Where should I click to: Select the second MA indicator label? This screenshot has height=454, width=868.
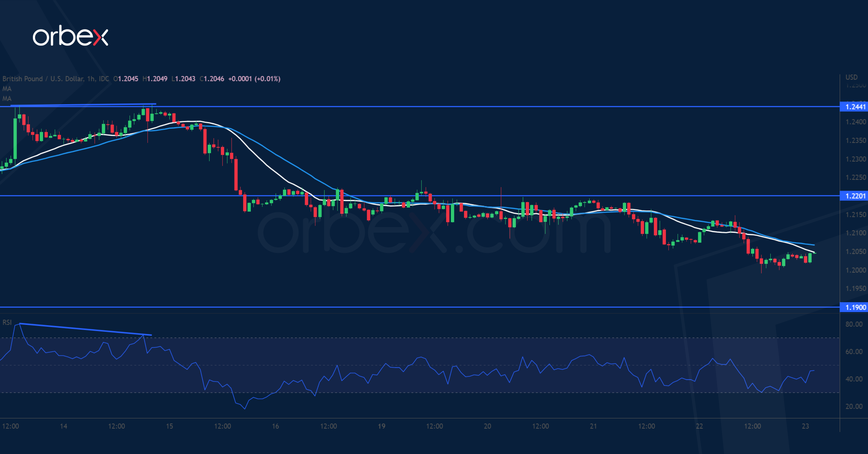7,98
